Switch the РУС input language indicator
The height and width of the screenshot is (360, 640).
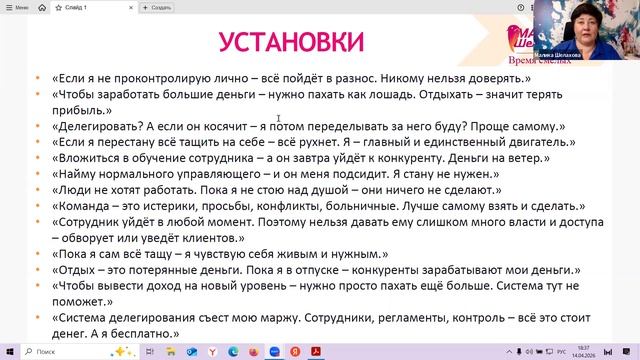562,351
